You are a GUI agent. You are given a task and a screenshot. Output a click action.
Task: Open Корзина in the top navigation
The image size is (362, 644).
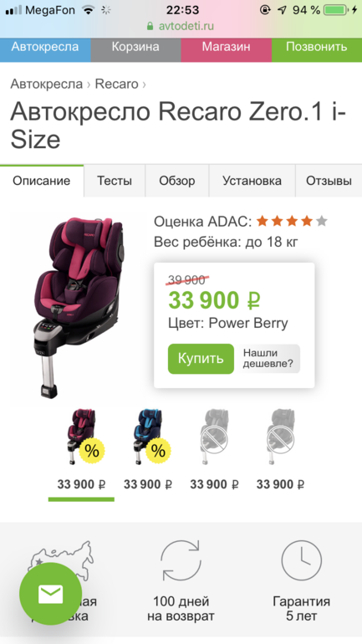click(135, 46)
